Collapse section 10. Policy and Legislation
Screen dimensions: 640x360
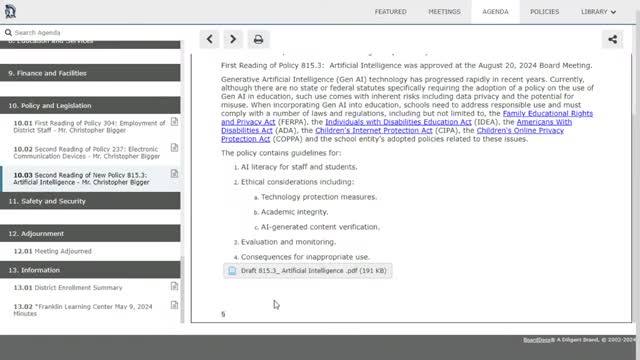pyautogui.click(x=90, y=105)
